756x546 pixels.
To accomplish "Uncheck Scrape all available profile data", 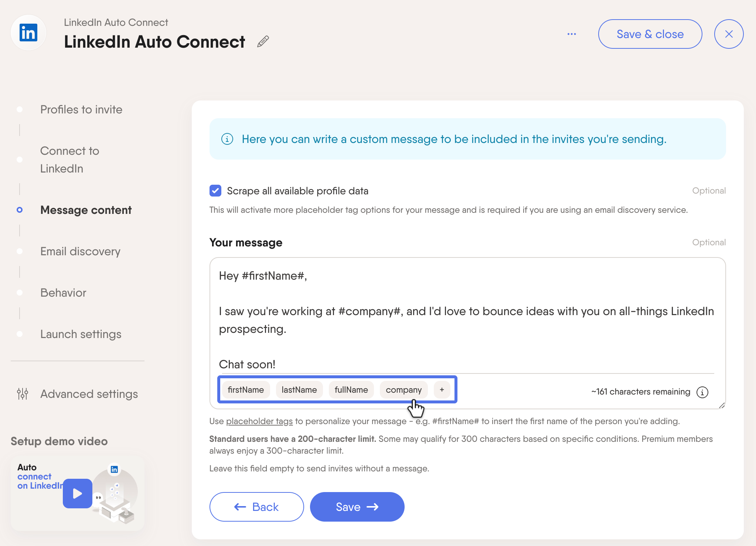I will 215,191.
